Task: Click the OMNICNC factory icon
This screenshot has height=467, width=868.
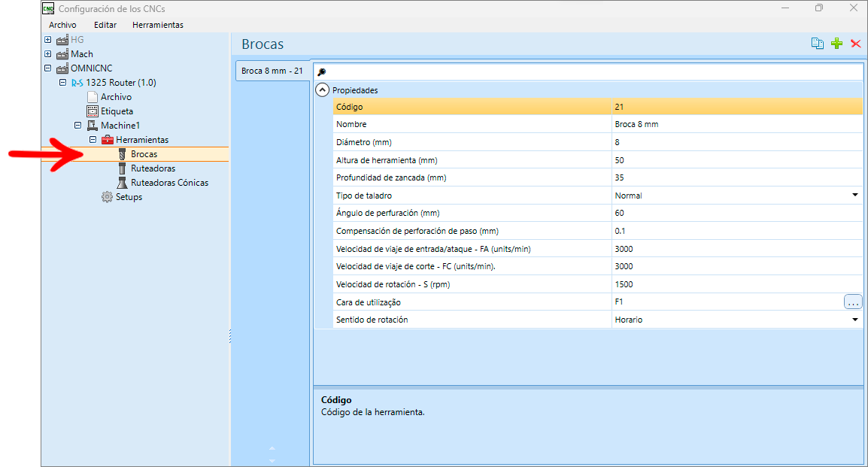Action: point(62,68)
